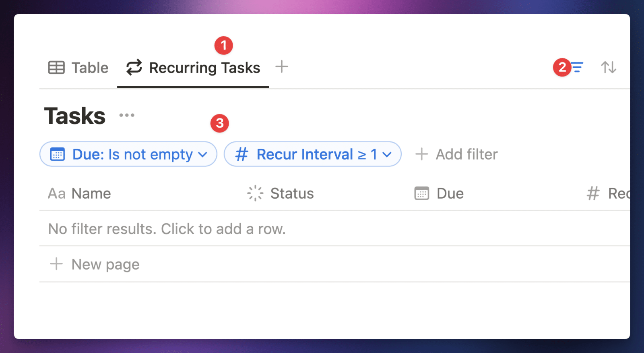The image size is (644, 353).
Task: Click the Status column spinner icon
Action: point(255,193)
